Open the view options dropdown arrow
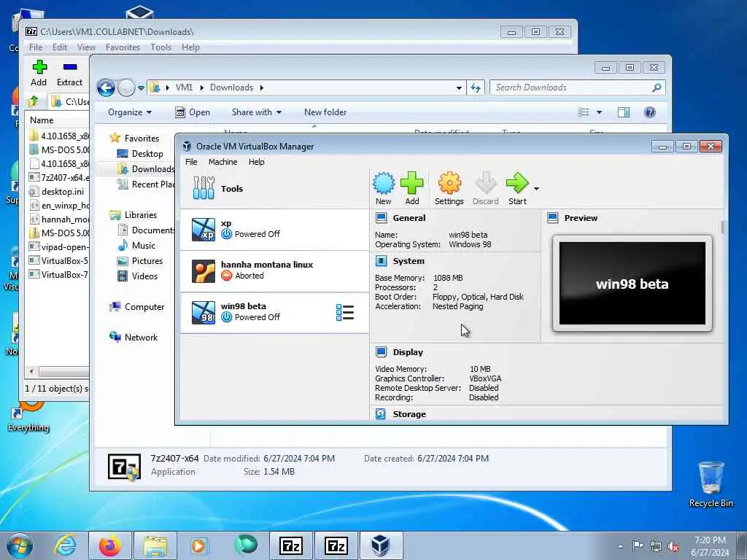This screenshot has height=560, width=747. pos(600,112)
